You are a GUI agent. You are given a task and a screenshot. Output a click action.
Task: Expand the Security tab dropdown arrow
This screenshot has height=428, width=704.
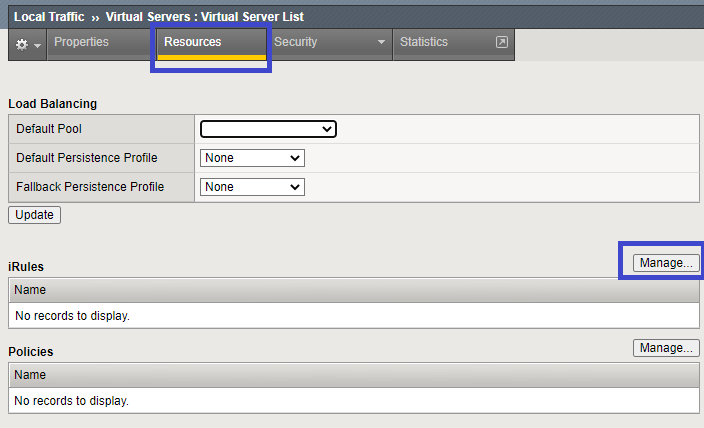click(381, 43)
